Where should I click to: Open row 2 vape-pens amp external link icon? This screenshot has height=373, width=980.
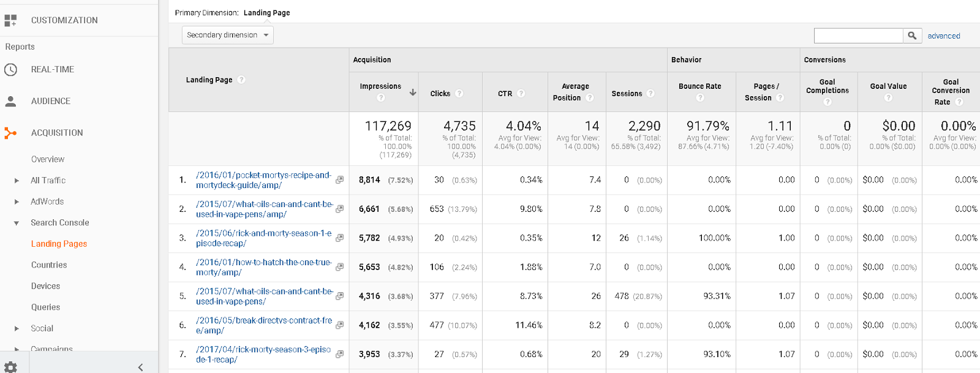(339, 209)
